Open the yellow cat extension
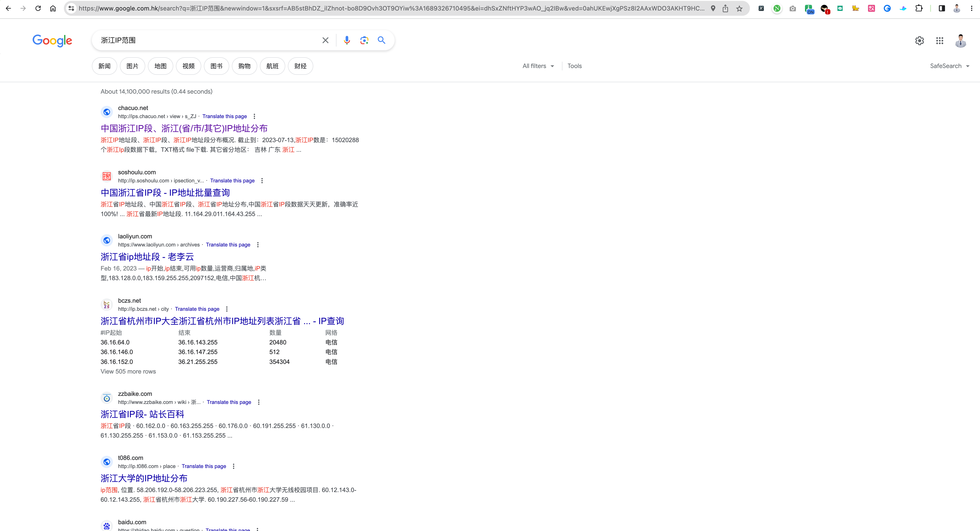The height and width of the screenshot is (531, 980). click(856, 8)
